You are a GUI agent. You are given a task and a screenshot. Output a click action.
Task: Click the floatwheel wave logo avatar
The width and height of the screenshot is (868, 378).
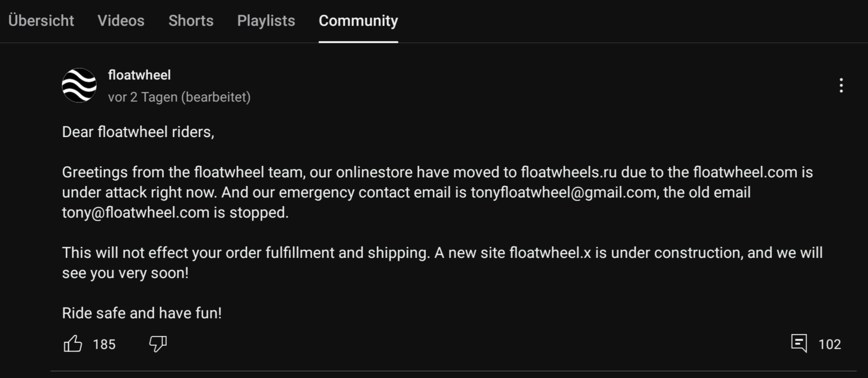pos(79,85)
